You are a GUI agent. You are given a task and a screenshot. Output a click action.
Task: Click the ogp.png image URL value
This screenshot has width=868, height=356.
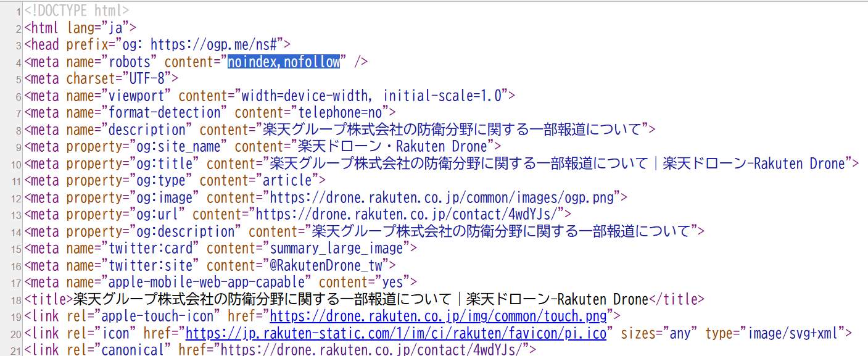coord(442,197)
